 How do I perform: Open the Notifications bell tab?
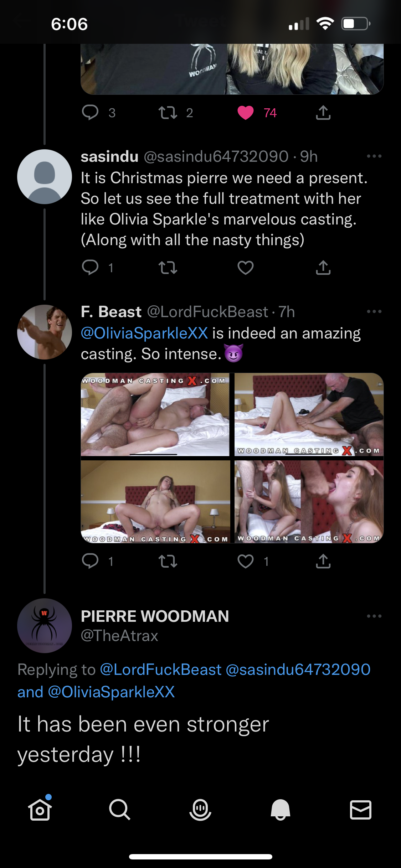281,810
